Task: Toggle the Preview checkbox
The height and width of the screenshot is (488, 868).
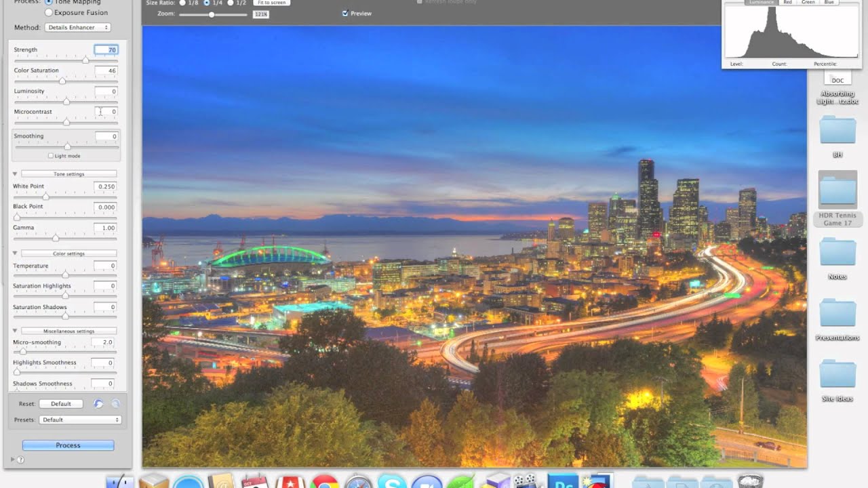Action: (346, 14)
